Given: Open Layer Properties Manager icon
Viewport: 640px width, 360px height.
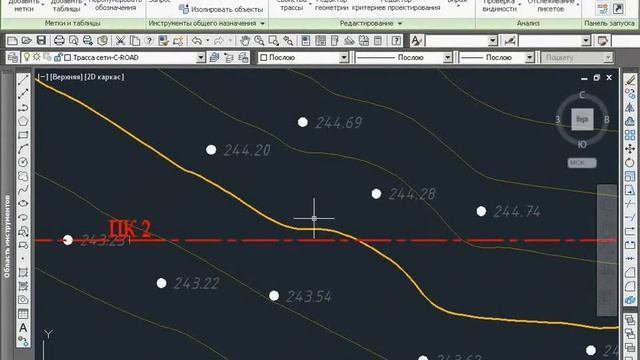Looking at the screenshot, I should point(13,58).
